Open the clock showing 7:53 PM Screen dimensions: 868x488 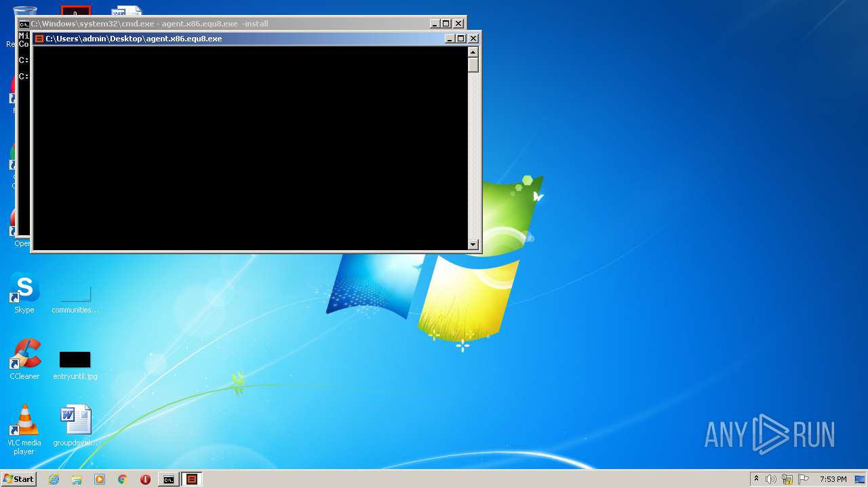pyautogui.click(x=833, y=479)
